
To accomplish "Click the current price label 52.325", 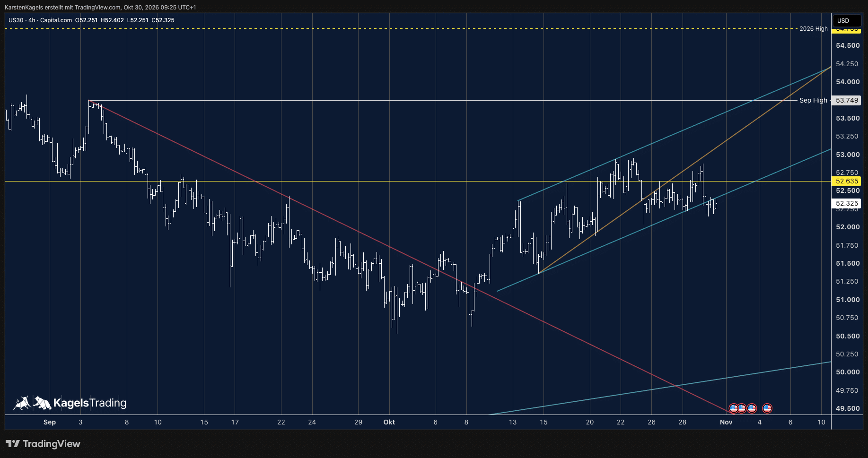I will tap(847, 203).
